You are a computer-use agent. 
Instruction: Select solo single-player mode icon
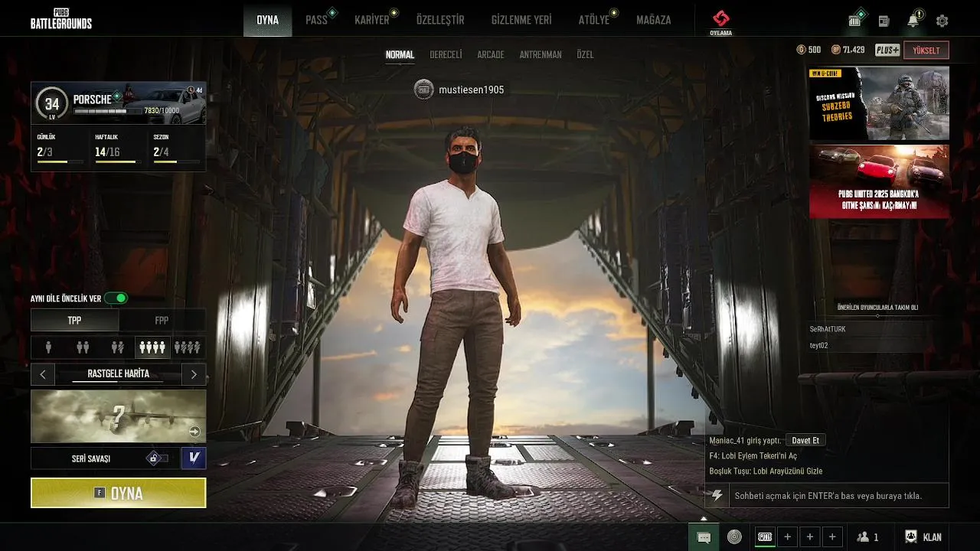[48, 347]
